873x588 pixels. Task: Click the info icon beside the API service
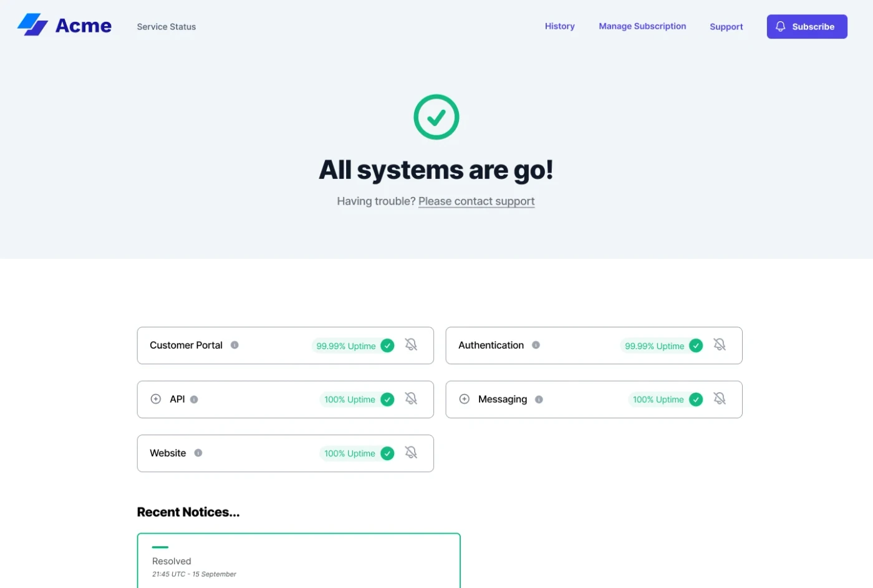(x=194, y=399)
